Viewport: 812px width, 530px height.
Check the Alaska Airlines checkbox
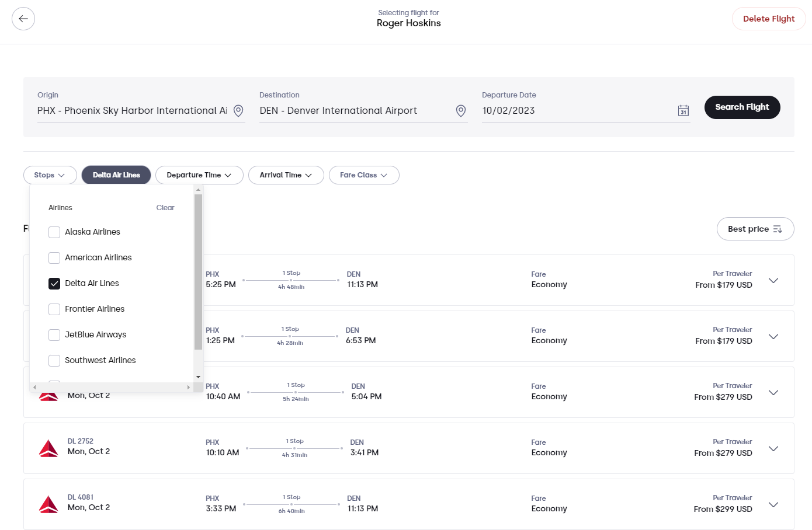54,232
